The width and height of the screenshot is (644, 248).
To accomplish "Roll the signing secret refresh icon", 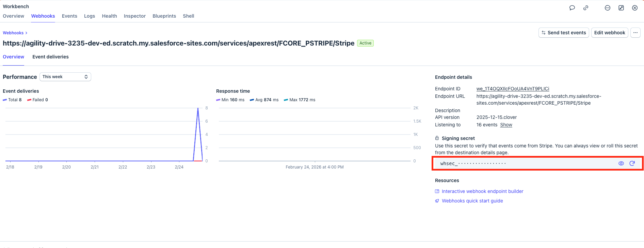I will tap(632, 163).
